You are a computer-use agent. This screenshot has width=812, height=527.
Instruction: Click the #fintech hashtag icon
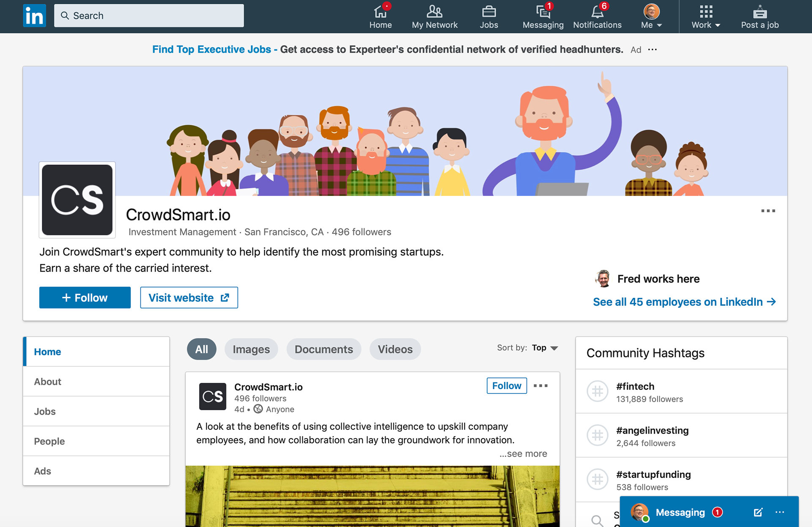(x=597, y=392)
